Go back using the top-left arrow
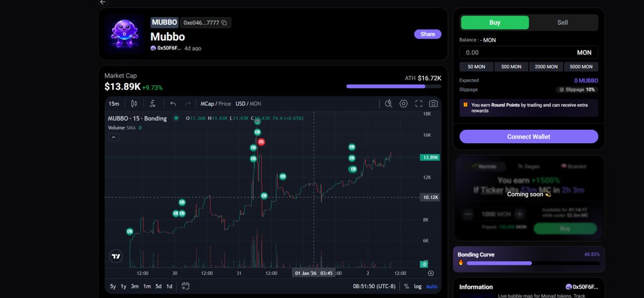 pos(103,2)
